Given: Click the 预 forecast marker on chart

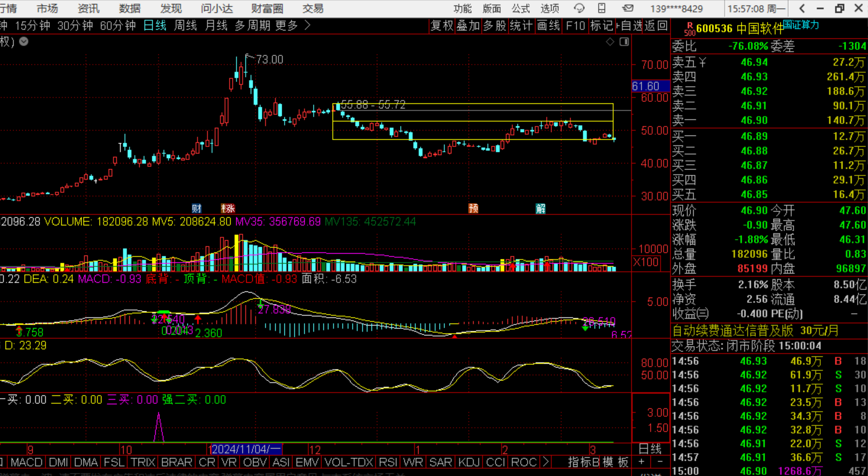Looking at the screenshot, I should [473, 208].
